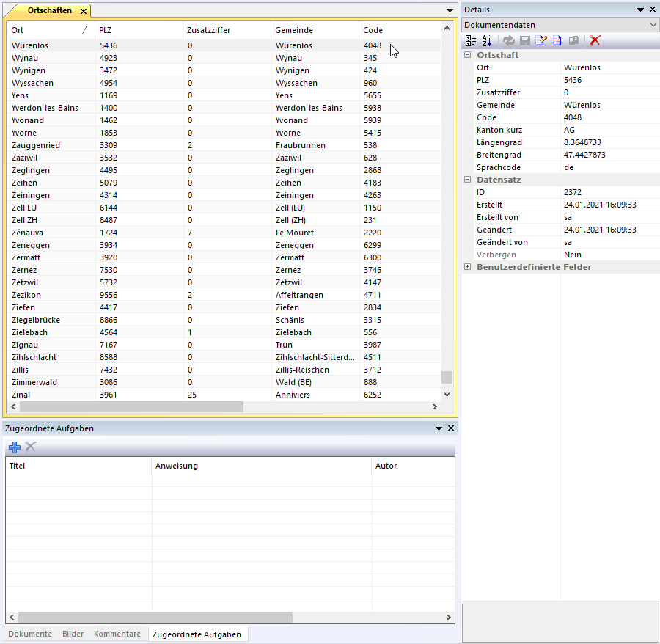
Task: Switch to the Bilder tab
Action: [73, 634]
